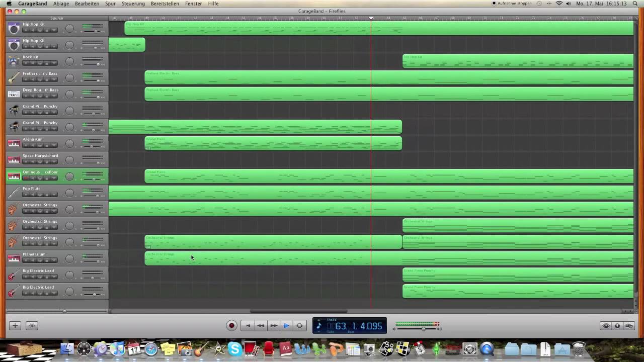Mute the Rock Kit track
The width and height of the screenshot is (644, 362).
pos(33,63)
